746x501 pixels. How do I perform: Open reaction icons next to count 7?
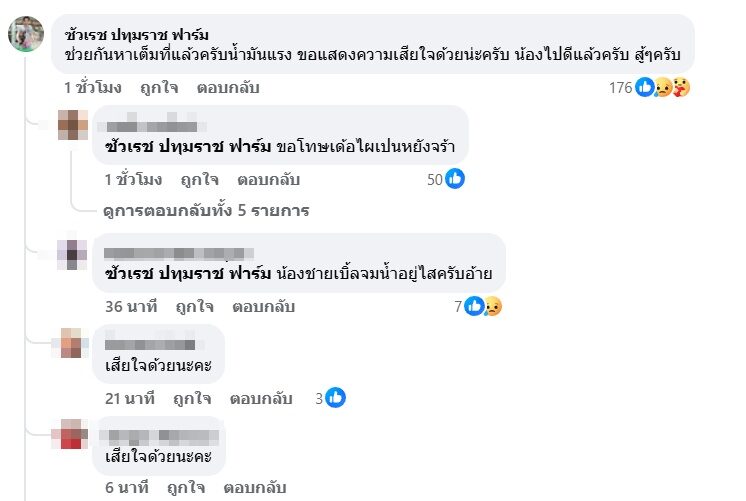point(483,306)
